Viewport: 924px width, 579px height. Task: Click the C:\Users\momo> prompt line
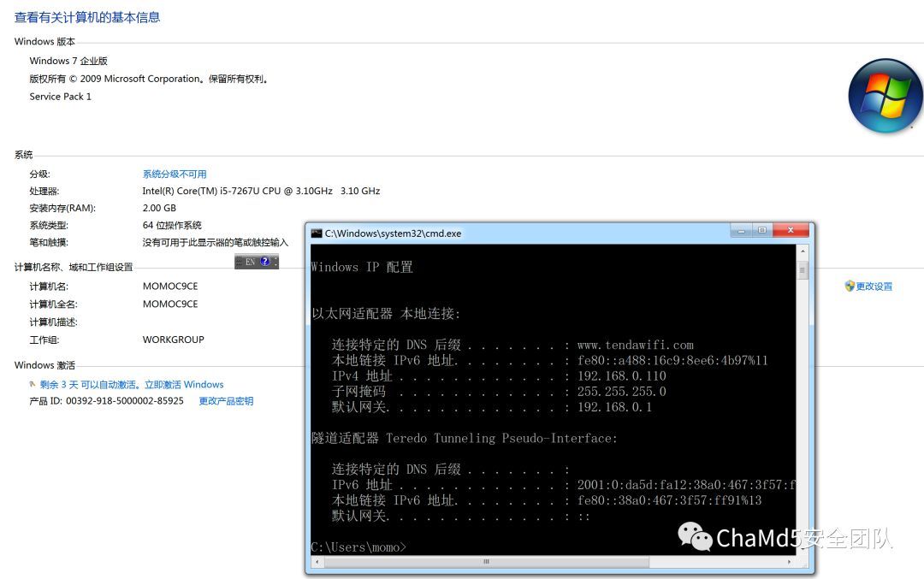pos(358,547)
